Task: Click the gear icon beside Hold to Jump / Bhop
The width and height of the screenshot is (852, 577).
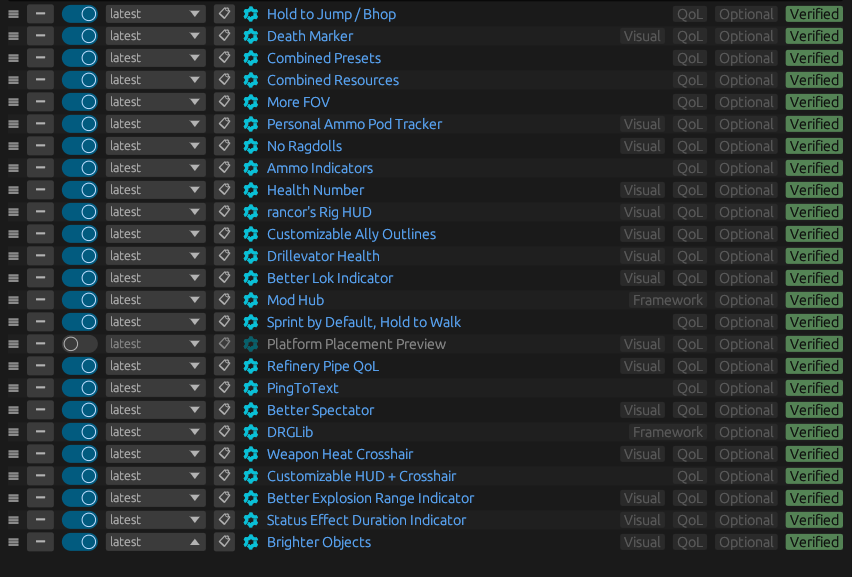Action: (250, 14)
